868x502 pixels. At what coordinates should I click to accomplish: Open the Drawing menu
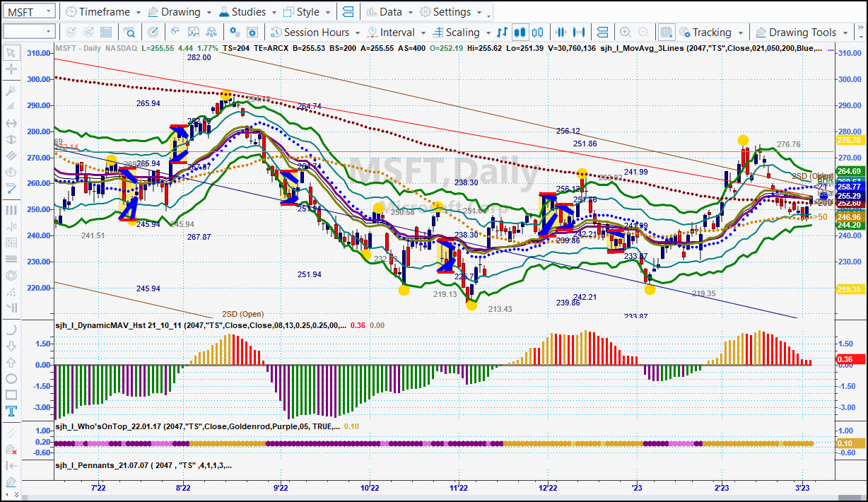(x=180, y=12)
